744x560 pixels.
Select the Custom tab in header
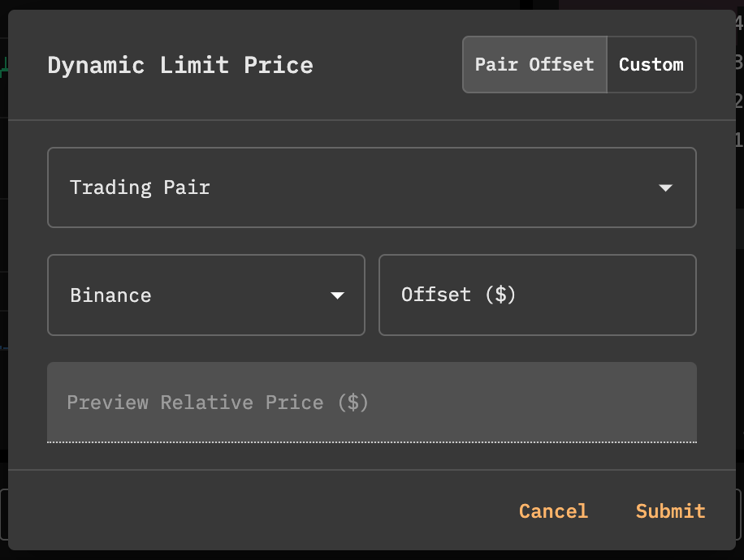tap(651, 65)
